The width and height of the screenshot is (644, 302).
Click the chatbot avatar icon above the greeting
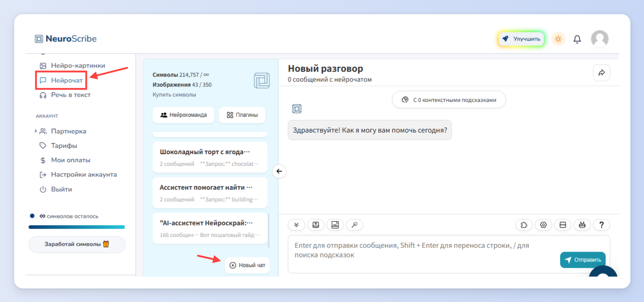(x=297, y=109)
